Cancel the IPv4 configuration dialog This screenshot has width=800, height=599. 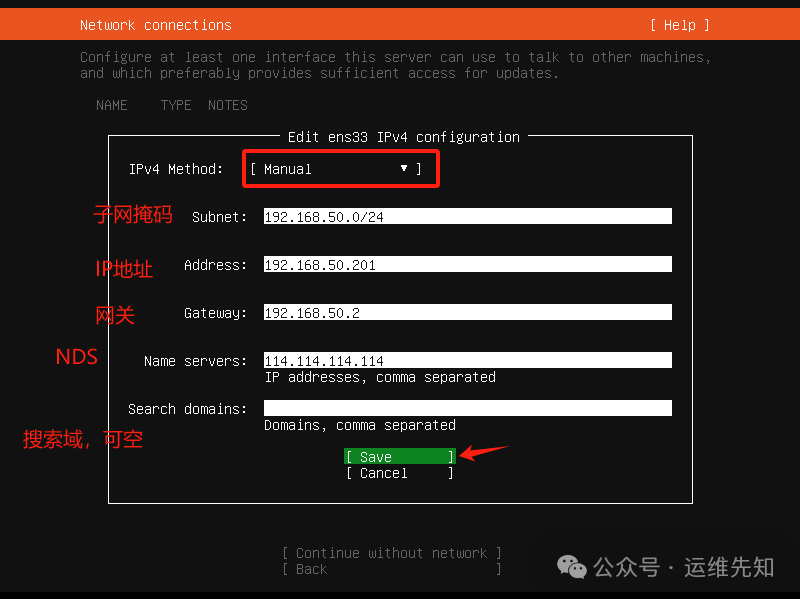pos(399,473)
